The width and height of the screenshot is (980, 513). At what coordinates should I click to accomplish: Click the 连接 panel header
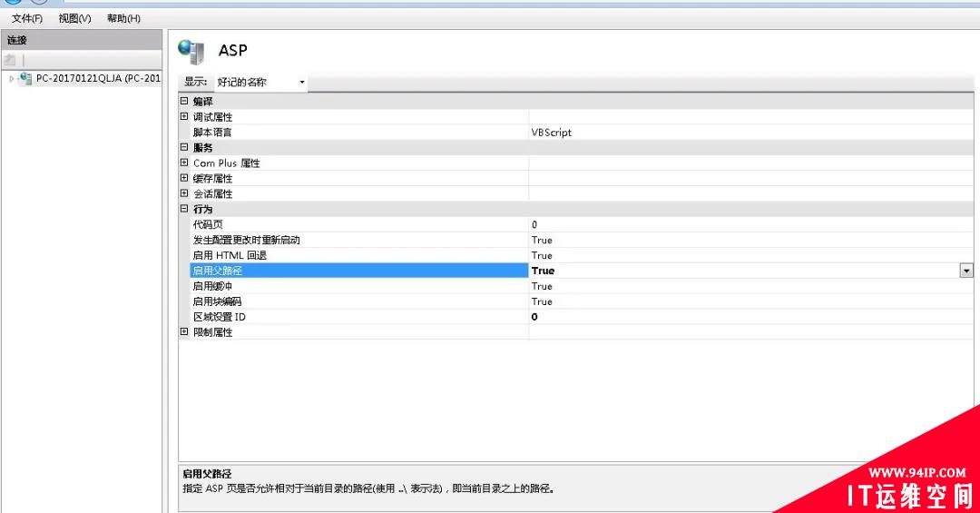(x=82, y=40)
